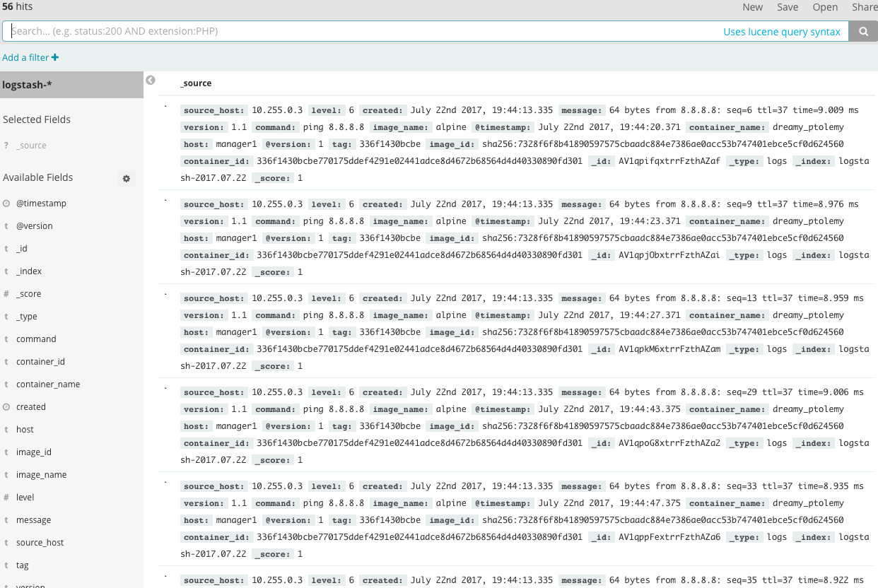Open the logstash-* index pattern selector
The width and height of the screenshot is (878, 588).
tap(71, 85)
